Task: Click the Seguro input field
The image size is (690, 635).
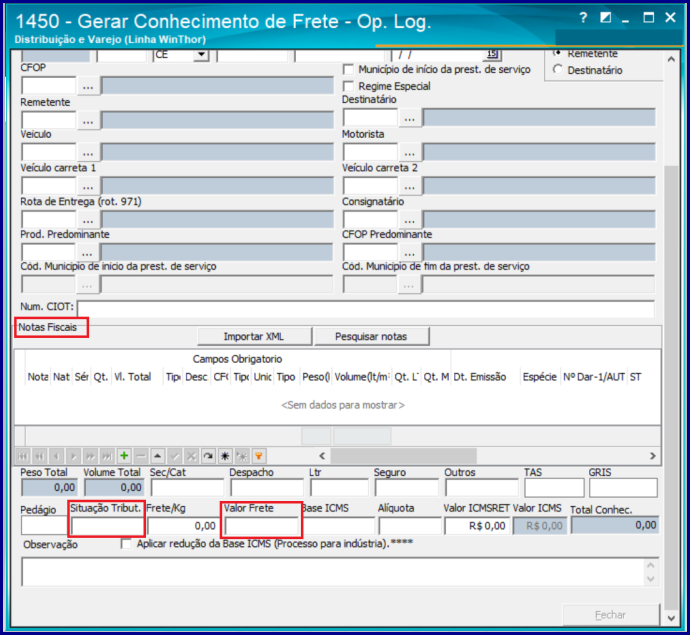Action: (407, 488)
